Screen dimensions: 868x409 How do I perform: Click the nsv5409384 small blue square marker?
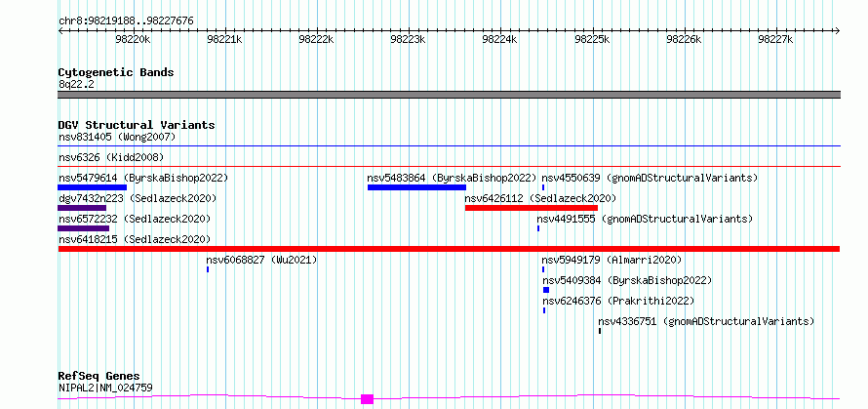click(x=546, y=290)
